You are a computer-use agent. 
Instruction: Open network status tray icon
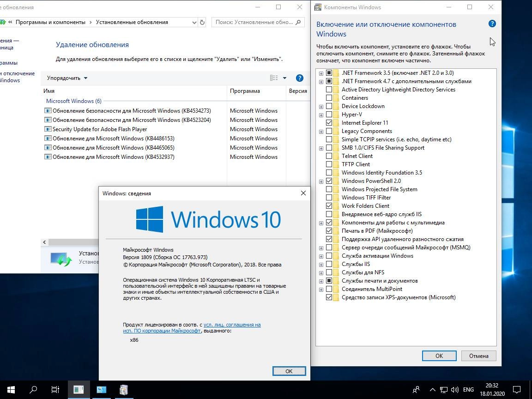coord(443,389)
